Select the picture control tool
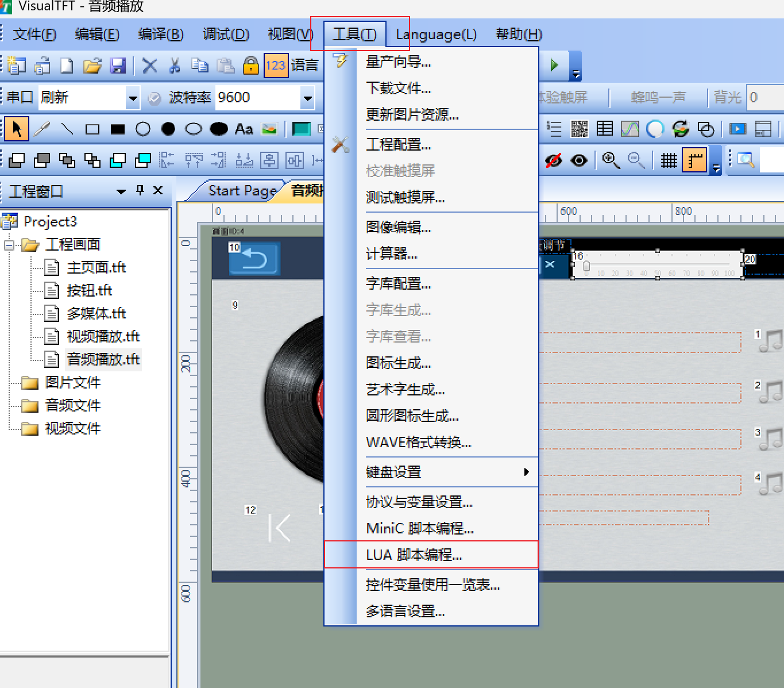 pyautogui.click(x=269, y=129)
